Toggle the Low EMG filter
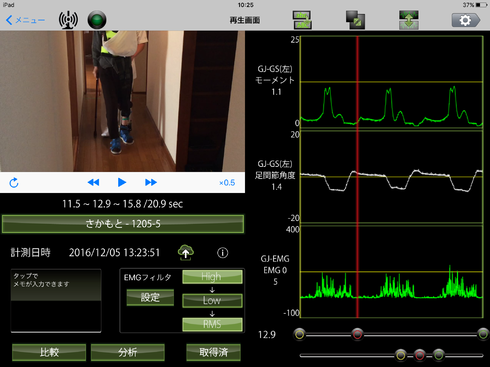 coord(212,300)
